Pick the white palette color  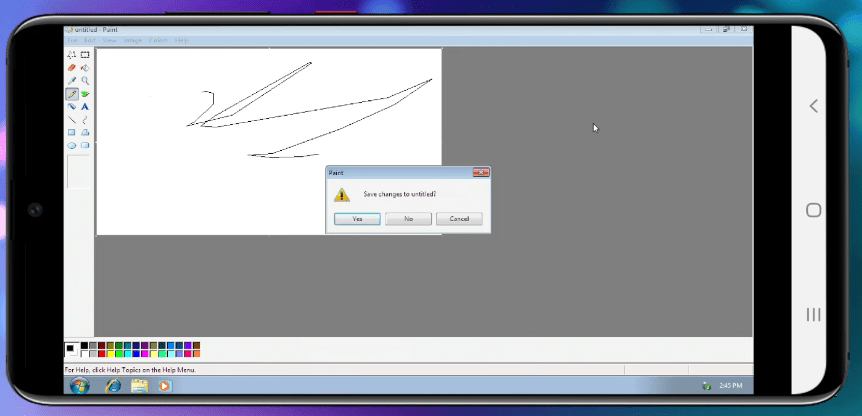(x=84, y=353)
